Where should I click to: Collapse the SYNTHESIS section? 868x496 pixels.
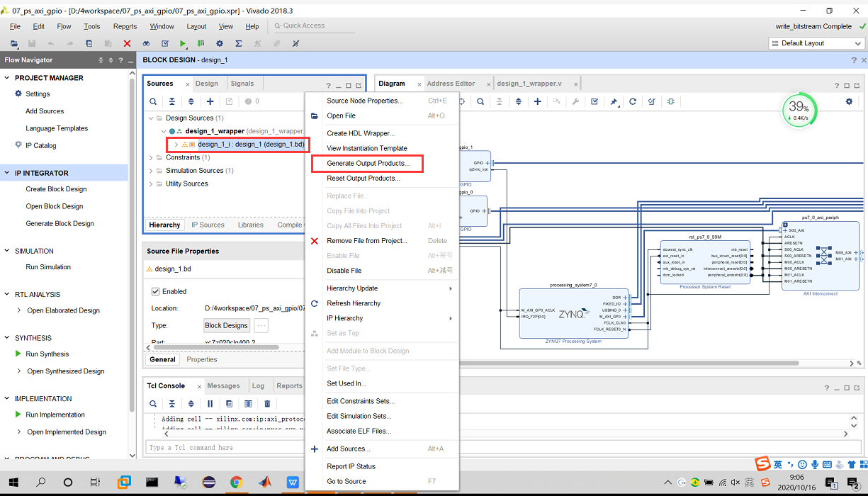pyautogui.click(x=7, y=338)
